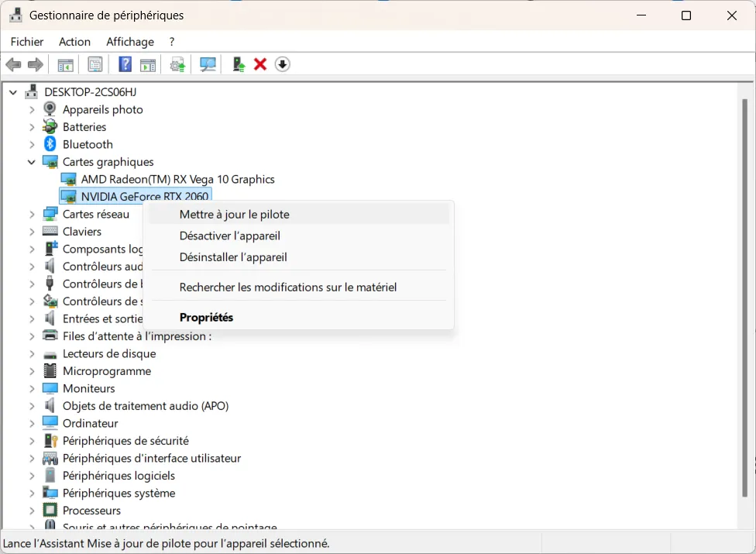This screenshot has height=554, width=756.
Task: Expand the Lecteurs de disque chevron
Action: point(32,353)
